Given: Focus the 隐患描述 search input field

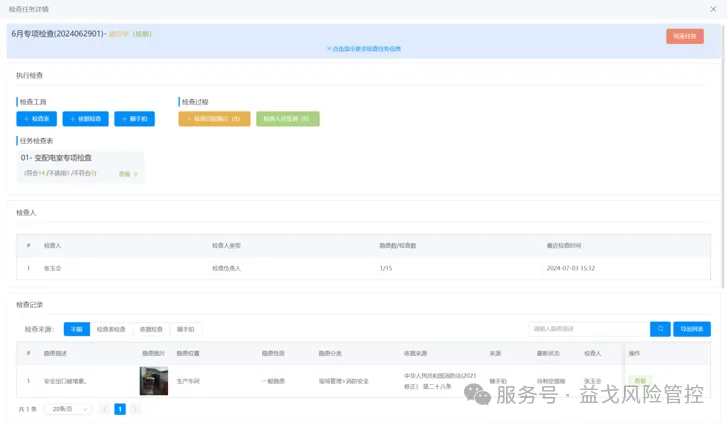Looking at the screenshot, I should coord(588,329).
